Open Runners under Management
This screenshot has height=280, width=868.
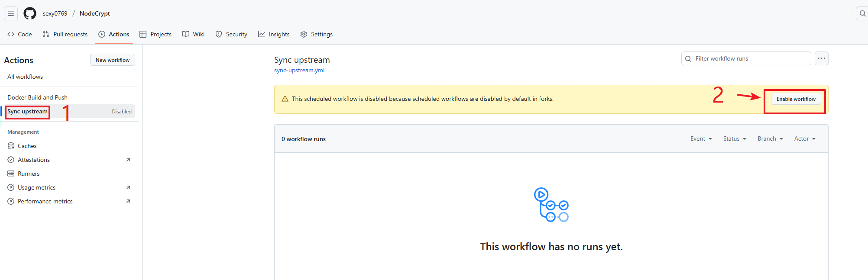(x=29, y=174)
